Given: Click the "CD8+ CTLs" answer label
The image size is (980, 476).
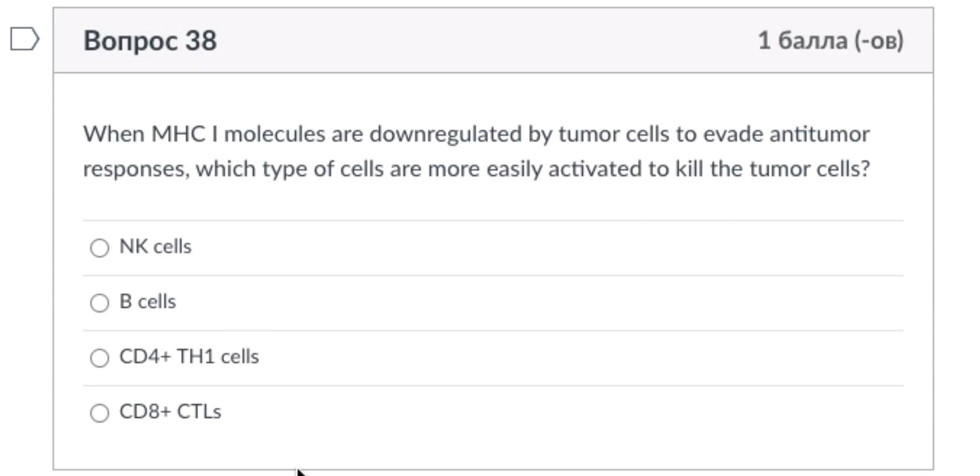Looking at the screenshot, I should tap(170, 412).
